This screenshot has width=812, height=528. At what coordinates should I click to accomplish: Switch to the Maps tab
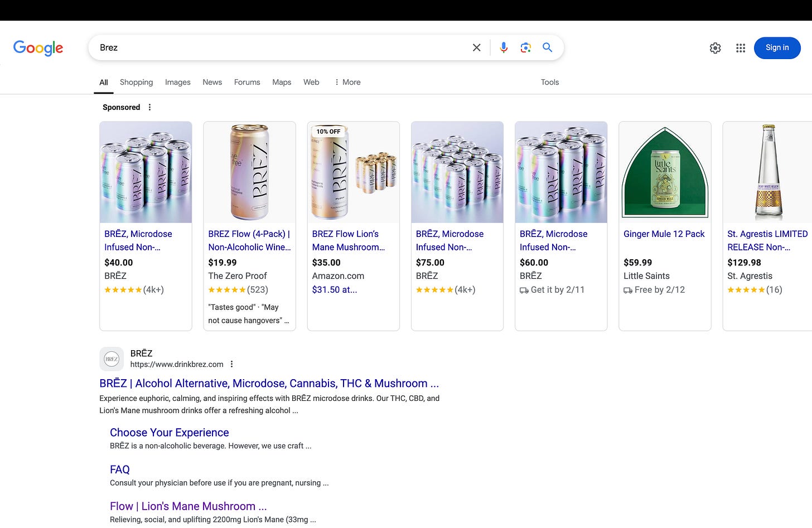coord(282,82)
